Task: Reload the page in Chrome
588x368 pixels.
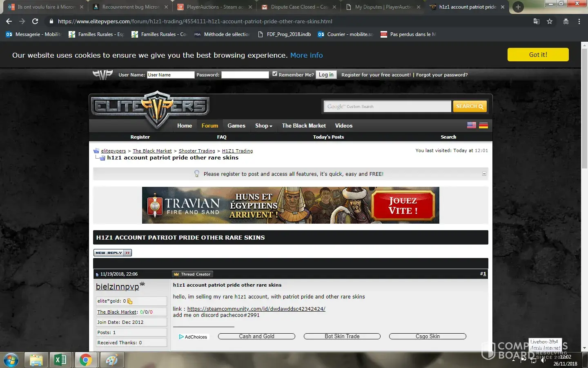Action: 35,21
